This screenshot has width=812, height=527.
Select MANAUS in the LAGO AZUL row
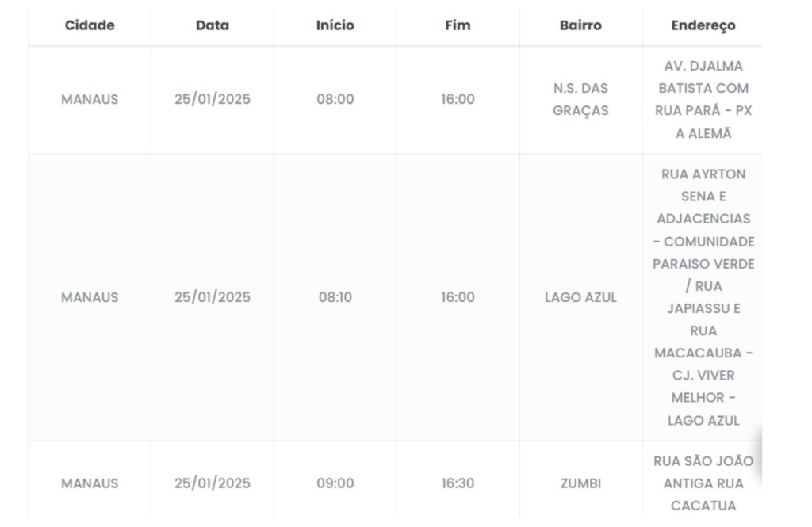point(90,298)
